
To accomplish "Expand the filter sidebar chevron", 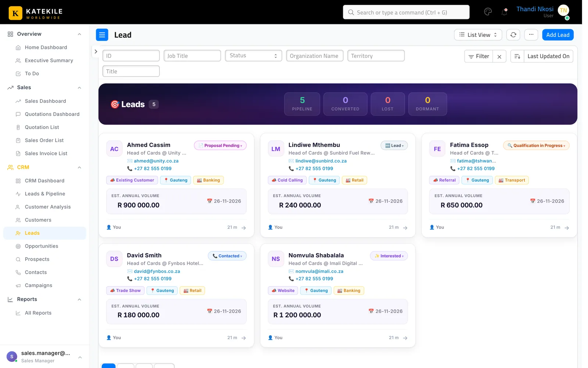I will coord(96,52).
